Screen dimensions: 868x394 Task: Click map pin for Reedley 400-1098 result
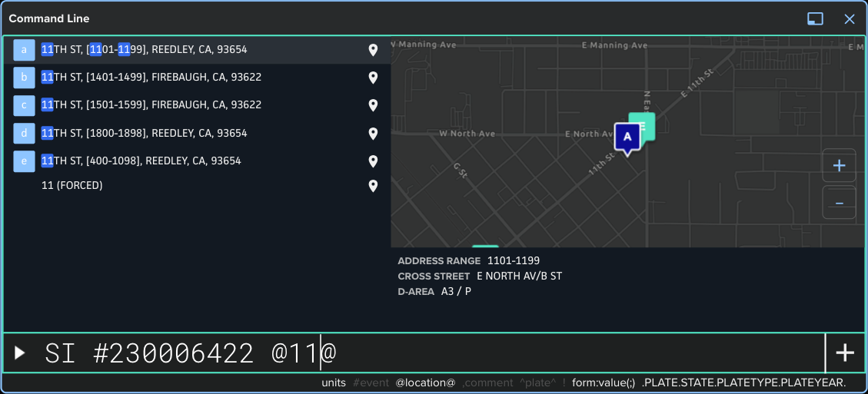(x=373, y=161)
